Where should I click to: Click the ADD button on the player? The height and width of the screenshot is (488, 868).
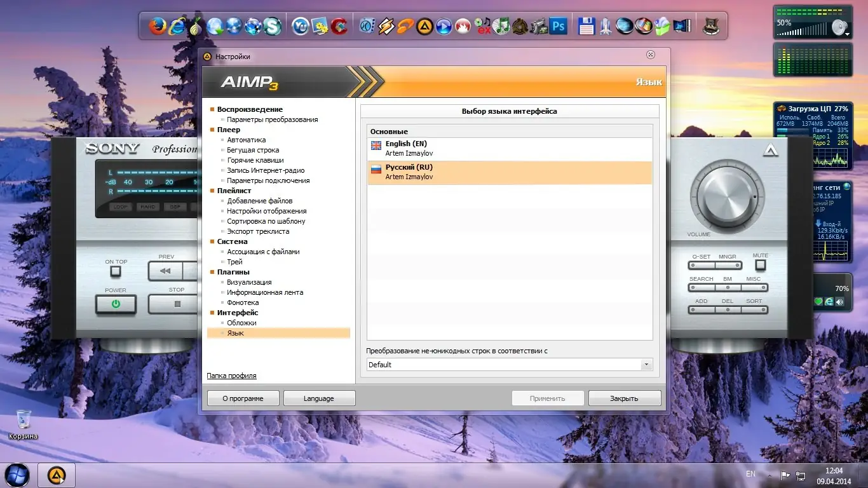[702, 309]
